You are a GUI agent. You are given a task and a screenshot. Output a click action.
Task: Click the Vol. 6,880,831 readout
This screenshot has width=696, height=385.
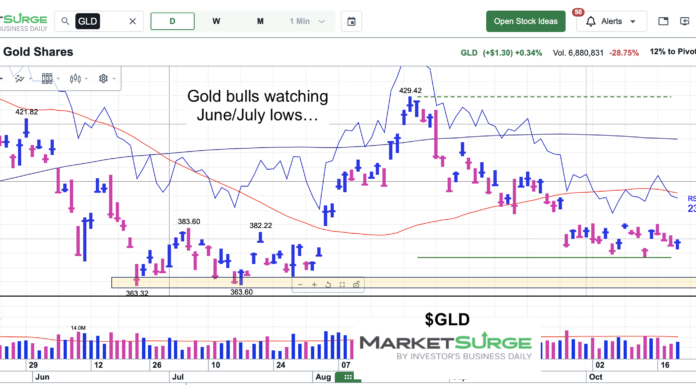click(x=578, y=53)
